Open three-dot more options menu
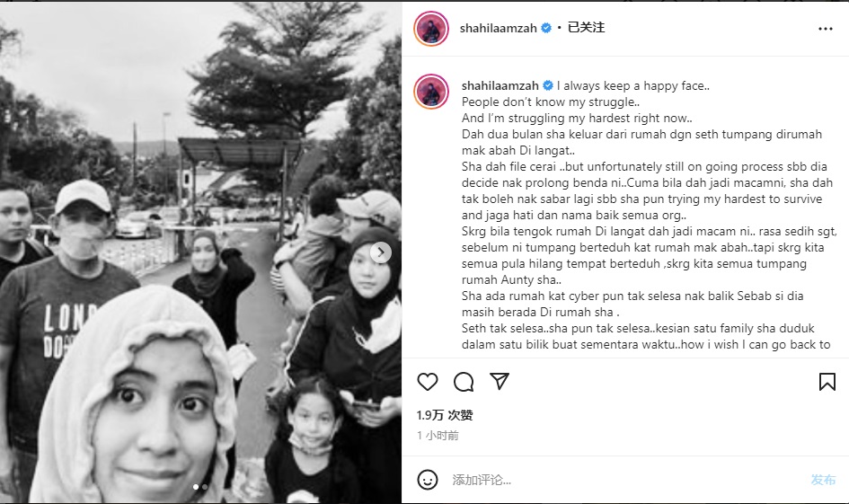 pyautogui.click(x=825, y=29)
